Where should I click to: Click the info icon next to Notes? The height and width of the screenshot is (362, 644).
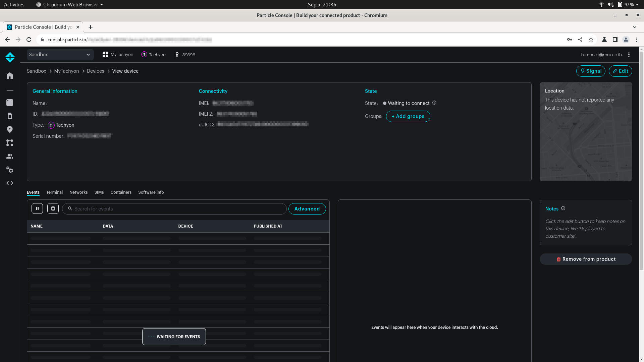(563, 208)
